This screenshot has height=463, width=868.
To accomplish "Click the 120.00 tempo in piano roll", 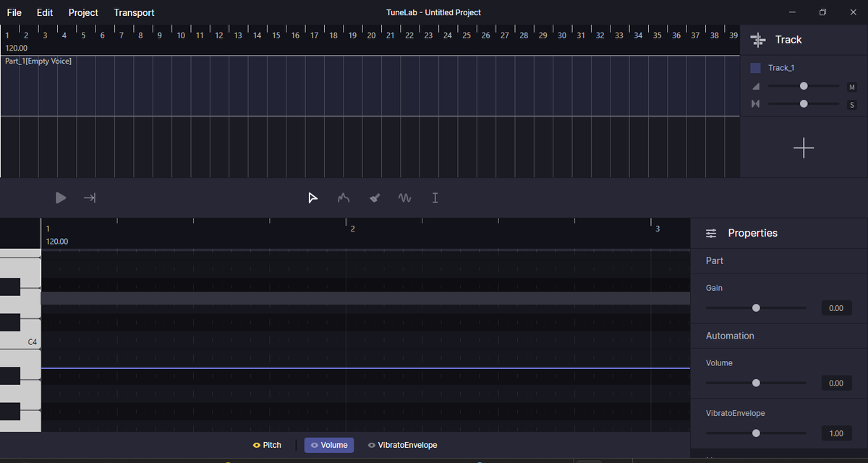I will (x=57, y=242).
